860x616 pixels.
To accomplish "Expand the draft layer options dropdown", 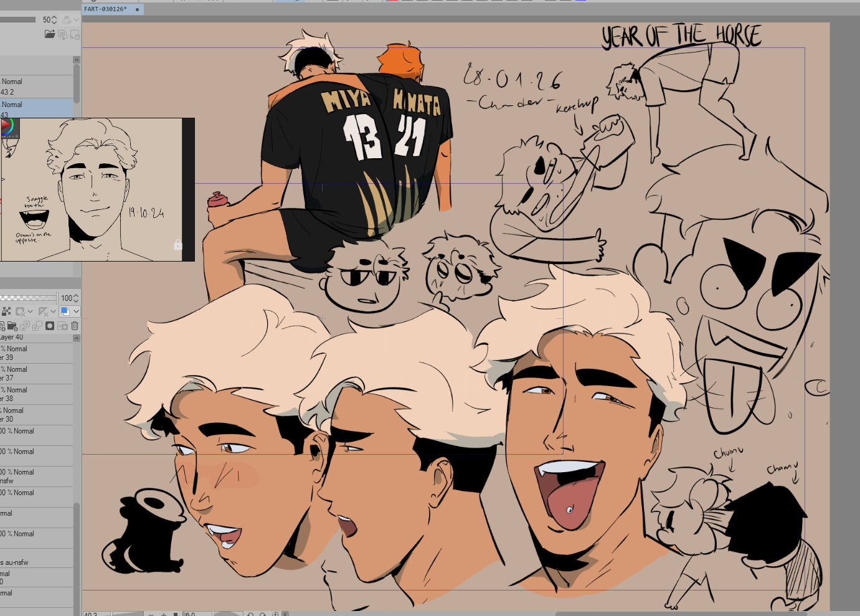I will pyautogui.click(x=53, y=311).
